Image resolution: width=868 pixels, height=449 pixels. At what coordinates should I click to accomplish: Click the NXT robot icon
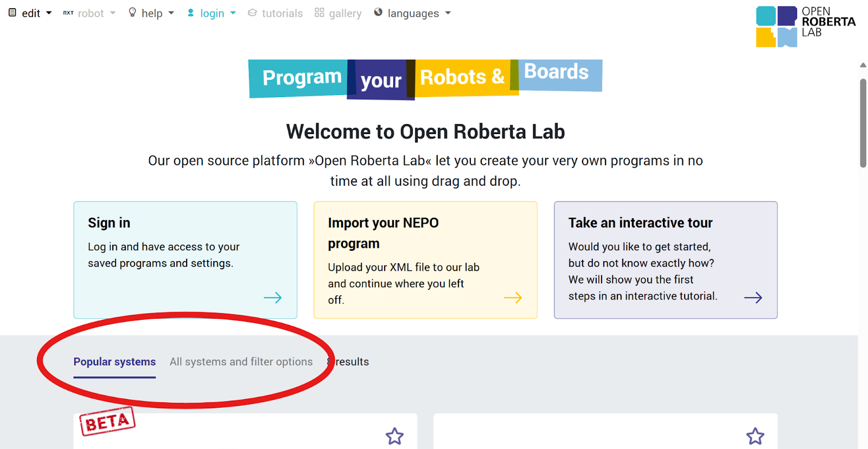68,12
